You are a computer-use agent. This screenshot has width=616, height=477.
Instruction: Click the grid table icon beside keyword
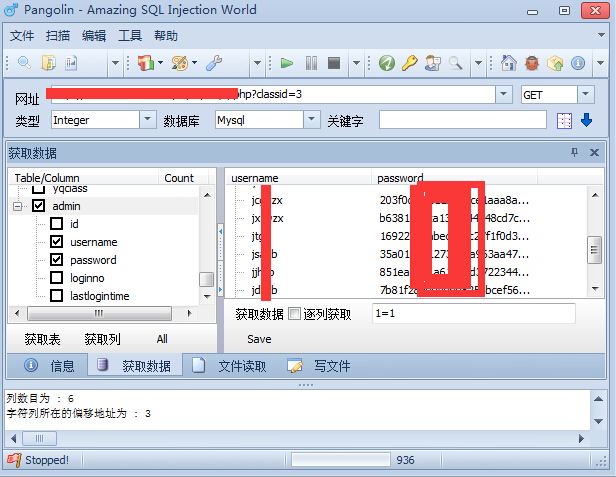564,121
